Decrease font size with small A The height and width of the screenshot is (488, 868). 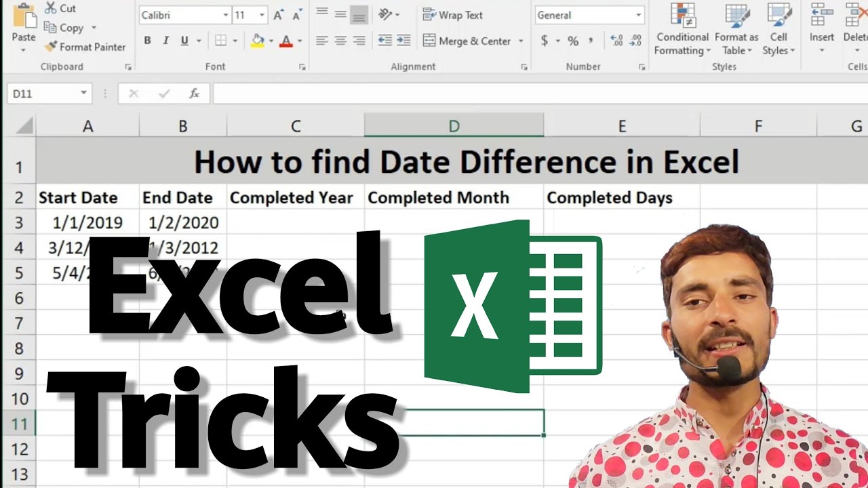point(296,15)
